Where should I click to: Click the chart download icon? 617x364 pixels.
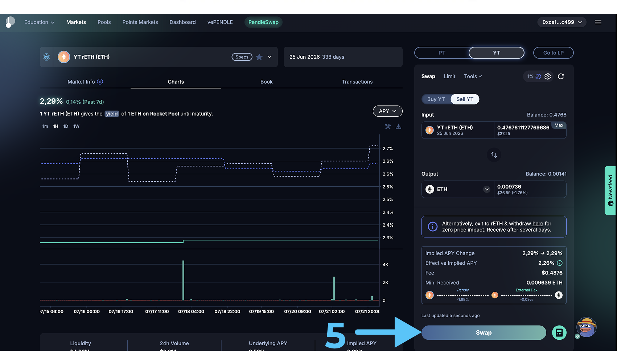coord(398,127)
